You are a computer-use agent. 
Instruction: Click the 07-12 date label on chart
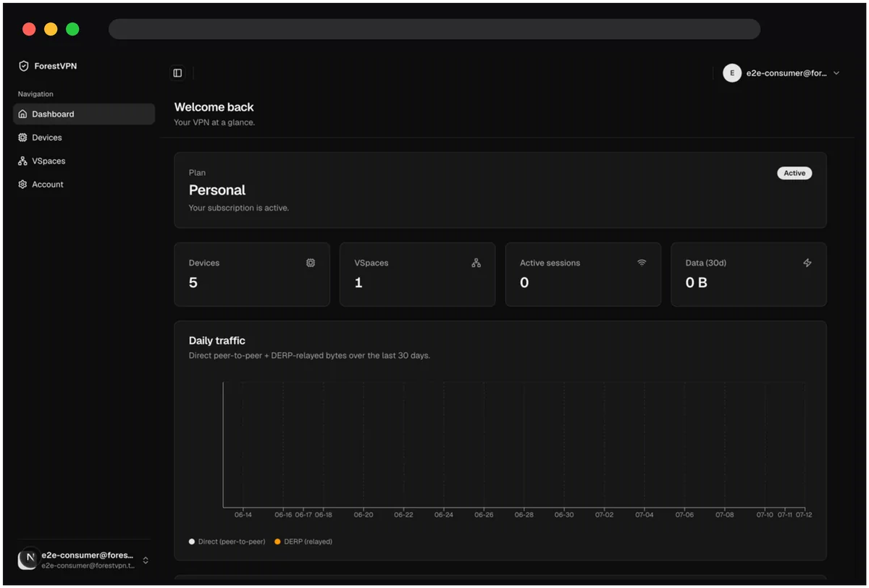click(804, 515)
